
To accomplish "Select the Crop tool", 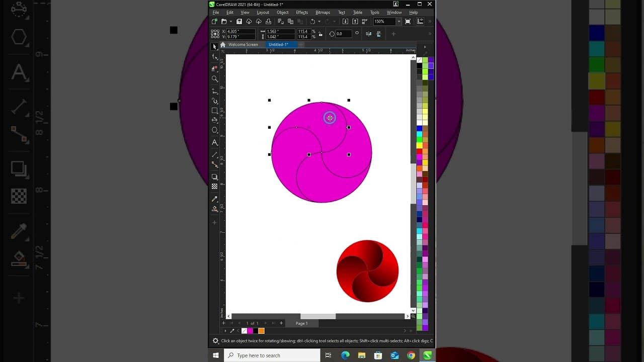I will pyautogui.click(x=215, y=68).
